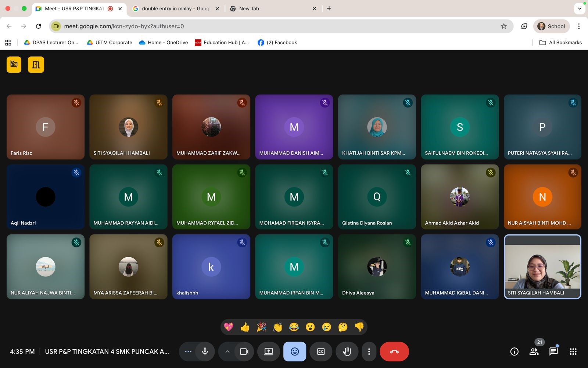This screenshot has width=588, height=368.
Task: Toggle the emoji reactions bar
Action: pyautogui.click(x=294, y=351)
